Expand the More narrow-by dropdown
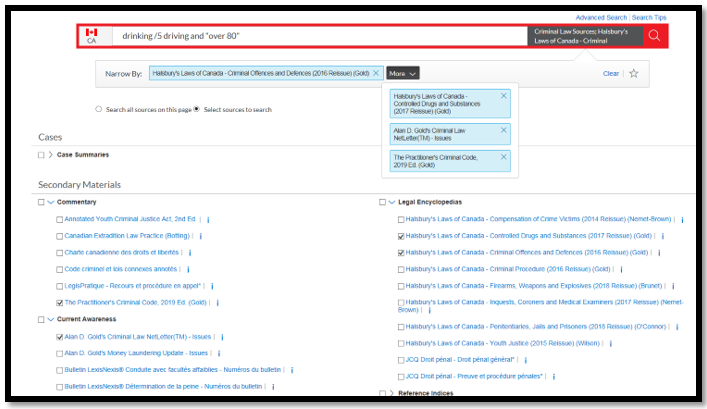Viewport: 707px width, 409px height. pyautogui.click(x=403, y=73)
